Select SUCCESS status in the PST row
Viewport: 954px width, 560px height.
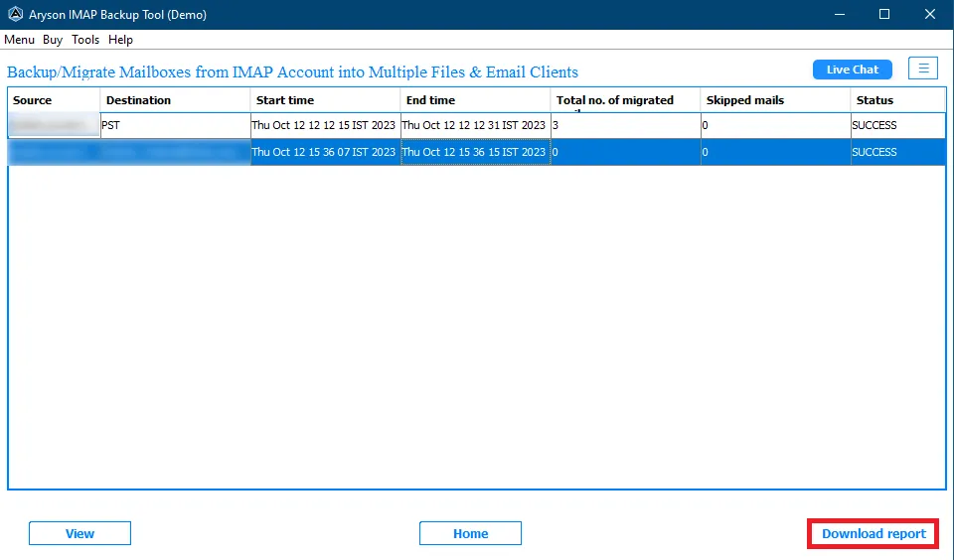[898, 125]
